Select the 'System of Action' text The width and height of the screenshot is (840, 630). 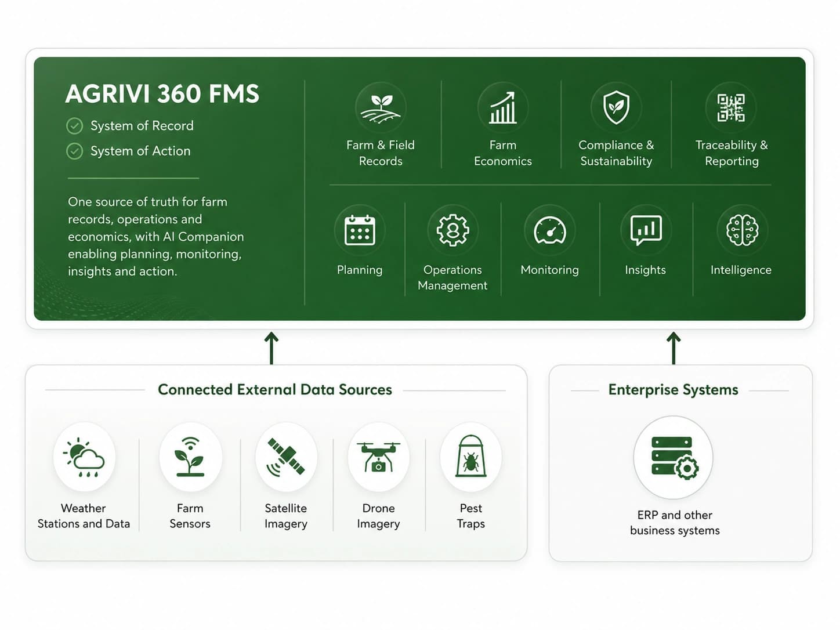[x=140, y=151]
